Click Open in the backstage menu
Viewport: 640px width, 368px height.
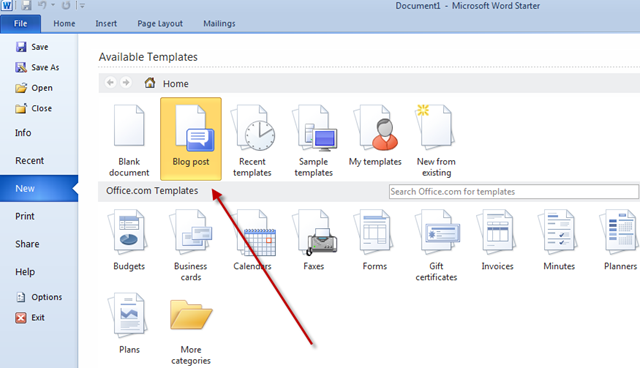point(34,88)
